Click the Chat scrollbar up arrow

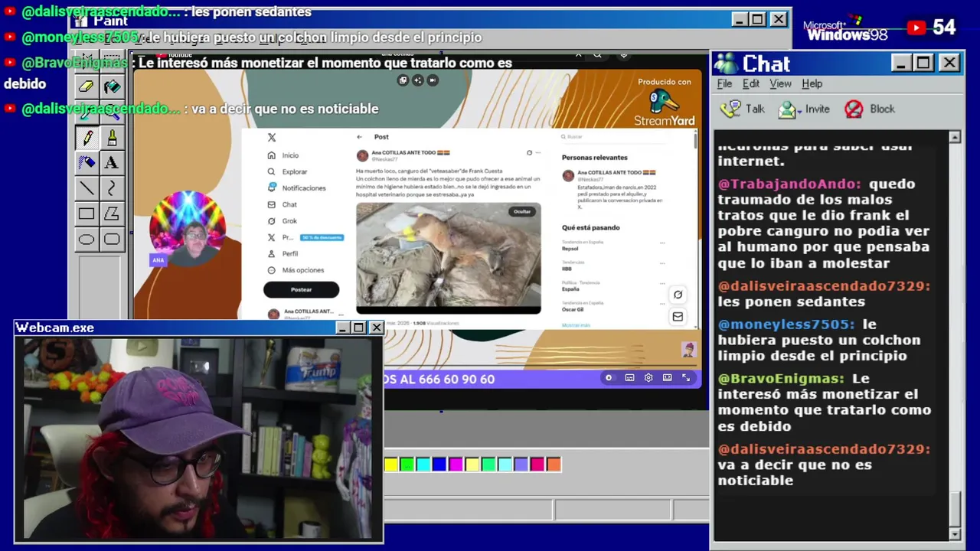(955, 138)
